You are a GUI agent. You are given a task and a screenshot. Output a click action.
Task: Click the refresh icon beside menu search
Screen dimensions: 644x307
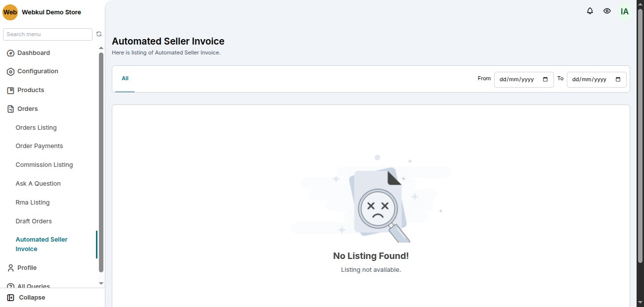[x=99, y=34]
